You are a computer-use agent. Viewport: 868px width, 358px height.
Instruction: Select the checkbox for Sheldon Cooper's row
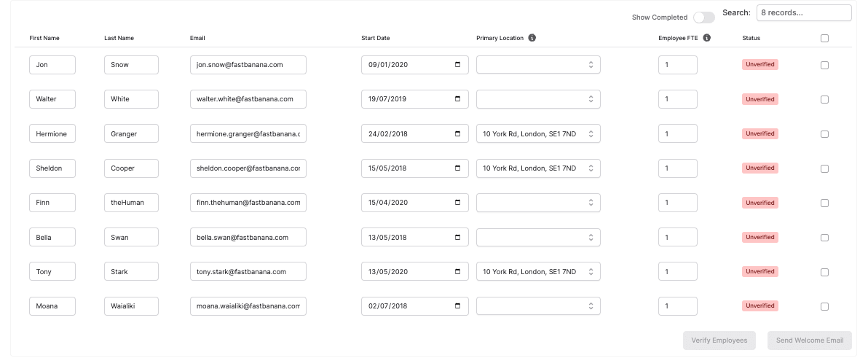click(824, 168)
